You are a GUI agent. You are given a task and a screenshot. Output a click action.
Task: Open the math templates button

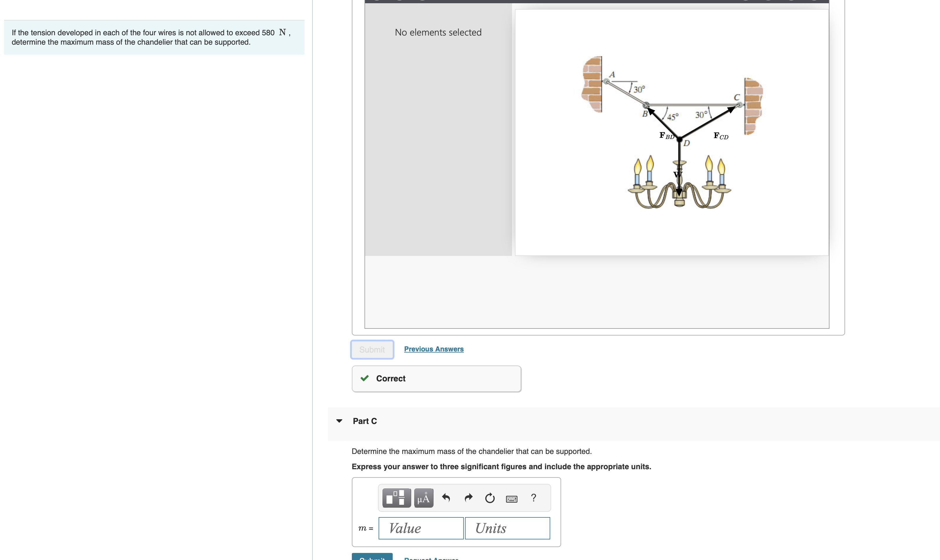[x=397, y=498]
